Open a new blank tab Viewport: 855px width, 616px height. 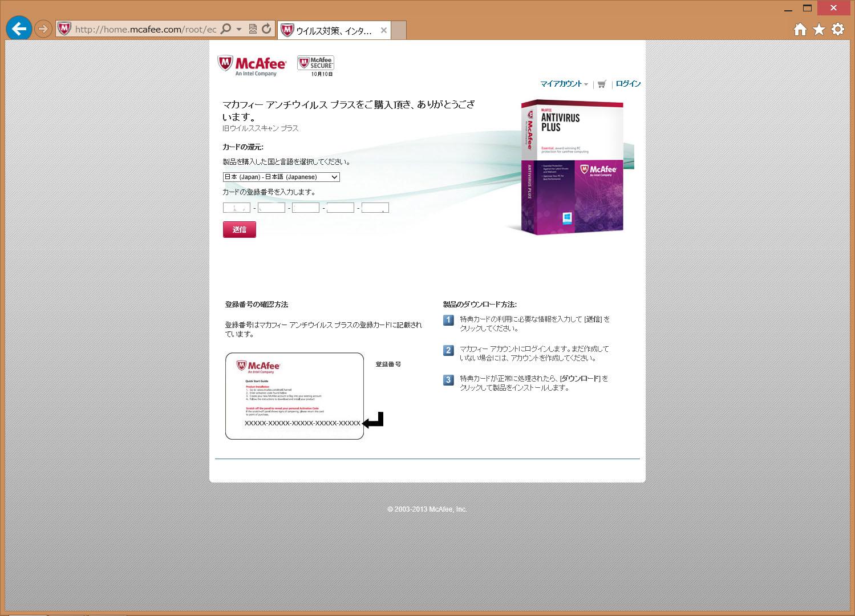click(399, 30)
